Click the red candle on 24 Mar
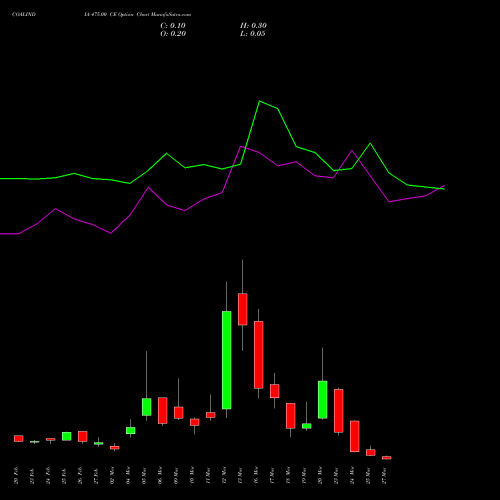Viewport: 500px width, 500px height. coord(355,436)
